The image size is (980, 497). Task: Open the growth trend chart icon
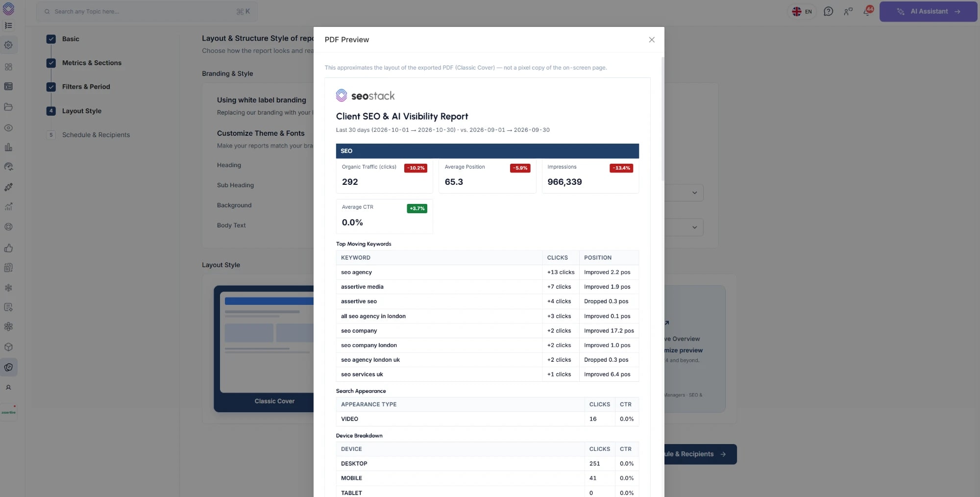8,207
